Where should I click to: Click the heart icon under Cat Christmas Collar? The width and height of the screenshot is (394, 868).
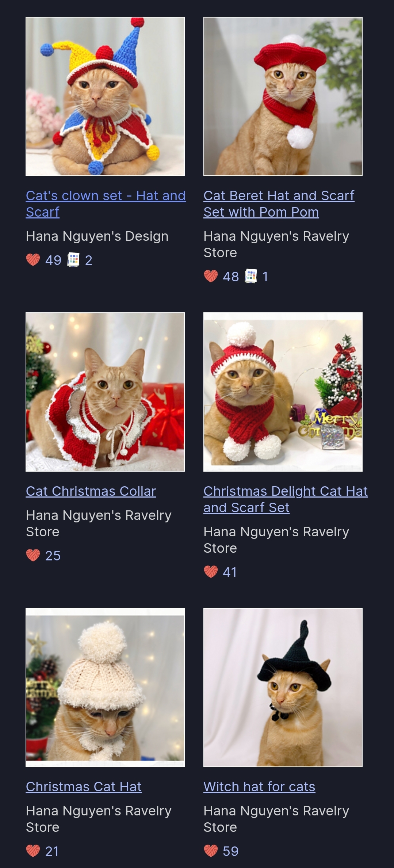[33, 555]
